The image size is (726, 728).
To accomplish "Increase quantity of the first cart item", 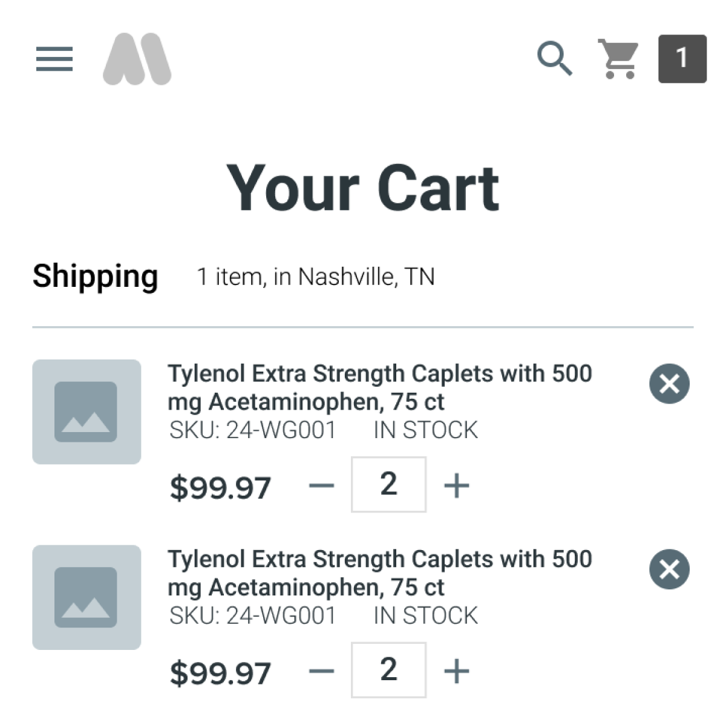I will 457,485.
